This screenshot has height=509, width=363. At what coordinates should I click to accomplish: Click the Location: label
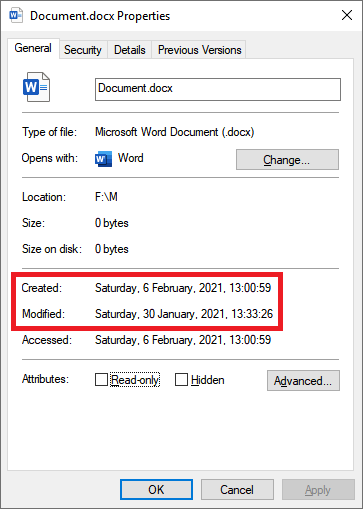(x=44, y=197)
